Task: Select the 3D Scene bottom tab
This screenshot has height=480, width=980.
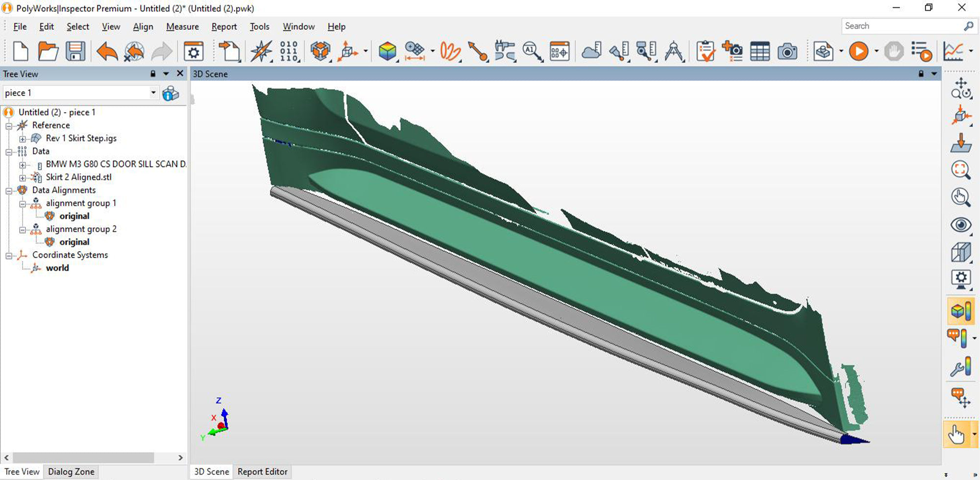Action: pyautogui.click(x=211, y=472)
